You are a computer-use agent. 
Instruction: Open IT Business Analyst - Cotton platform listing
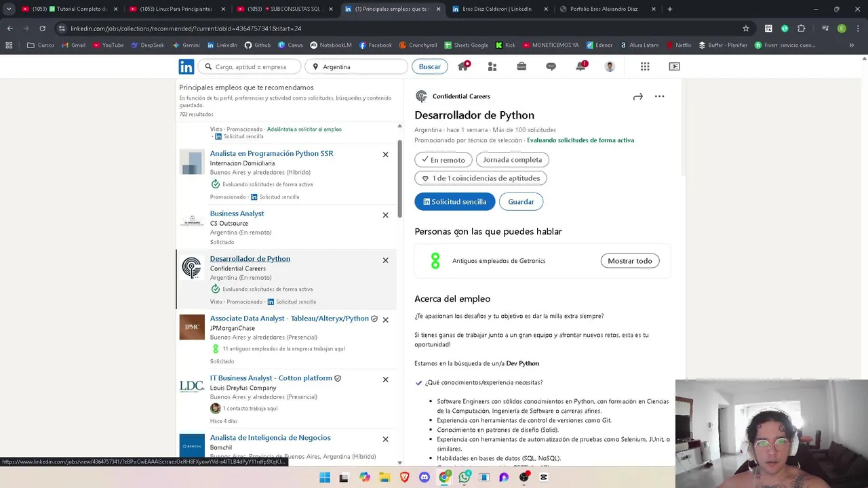coord(271,378)
